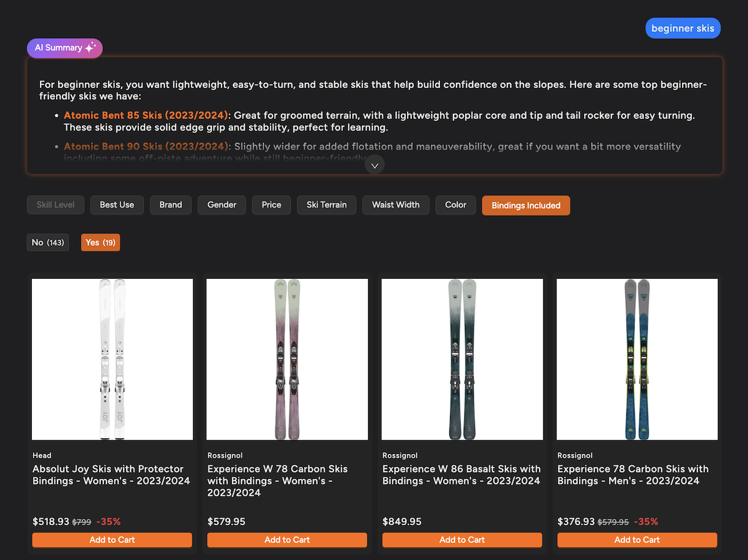Select the Ski Terrain filter tab
This screenshot has width=748, height=560.
(x=327, y=205)
